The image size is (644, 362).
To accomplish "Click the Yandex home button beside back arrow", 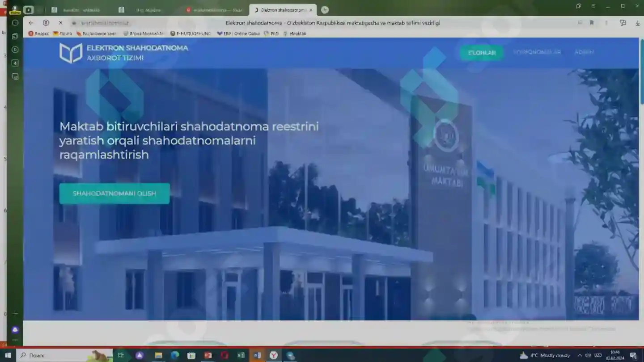I will click(46, 23).
